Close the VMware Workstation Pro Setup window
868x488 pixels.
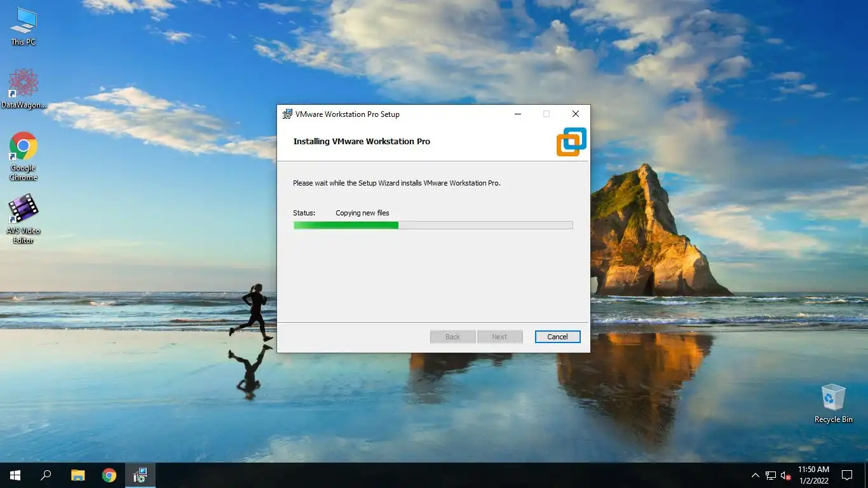click(575, 114)
